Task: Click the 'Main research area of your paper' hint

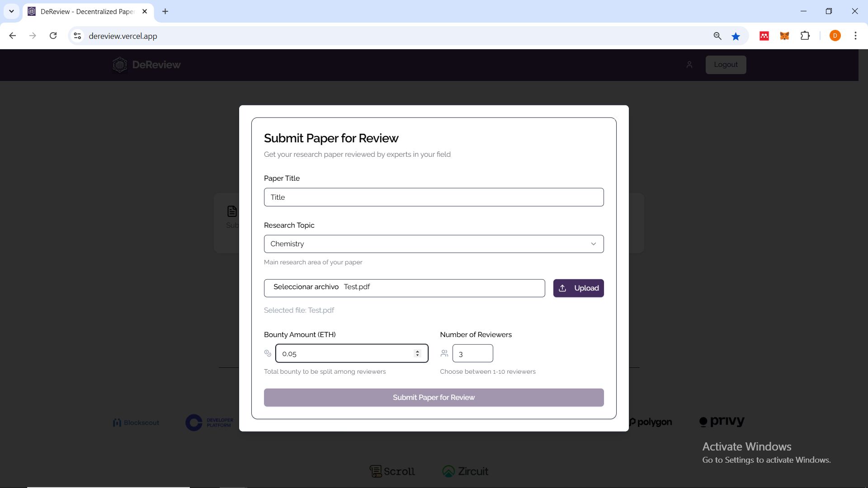Action: click(313, 262)
